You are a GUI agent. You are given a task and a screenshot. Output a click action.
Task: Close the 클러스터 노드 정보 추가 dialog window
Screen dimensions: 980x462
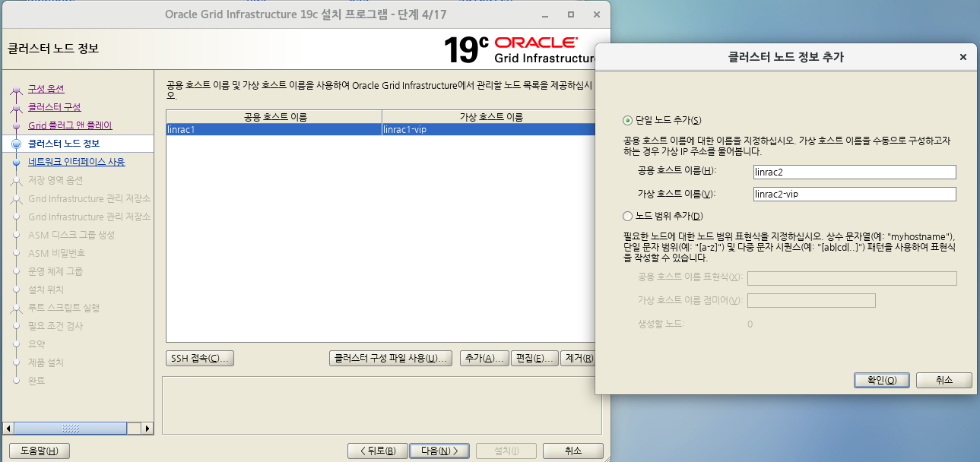tap(963, 57)
